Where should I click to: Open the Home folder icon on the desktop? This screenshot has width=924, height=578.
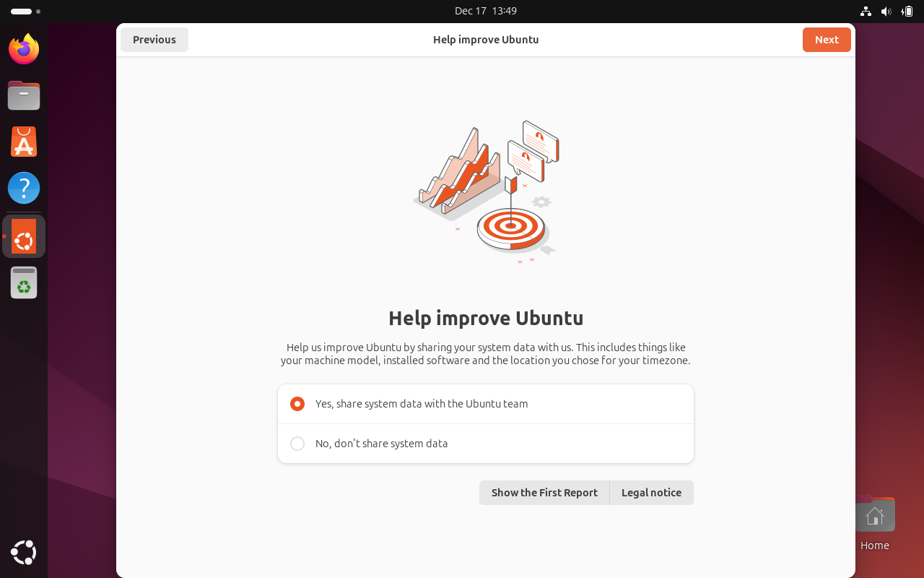tap(875, 514)
